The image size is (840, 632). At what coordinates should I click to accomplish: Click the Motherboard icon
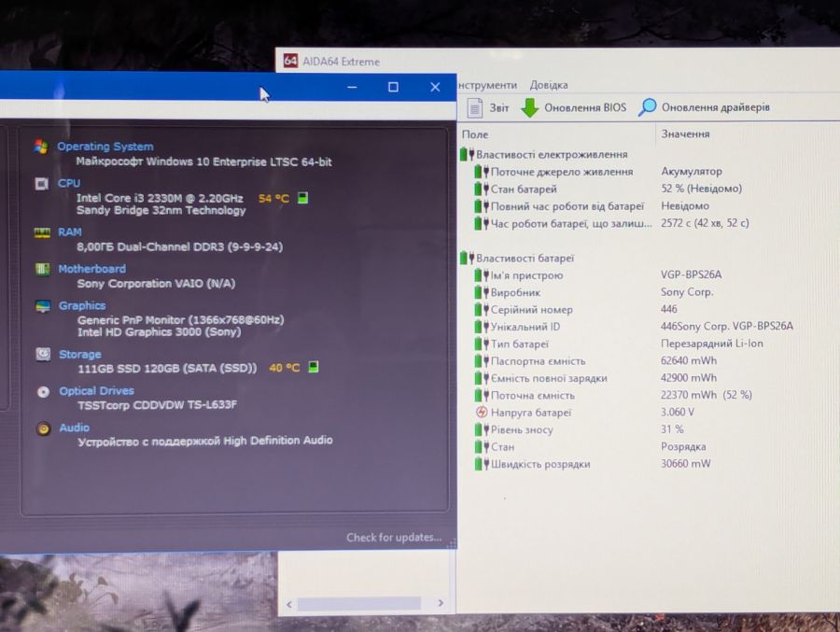(42, 269)
